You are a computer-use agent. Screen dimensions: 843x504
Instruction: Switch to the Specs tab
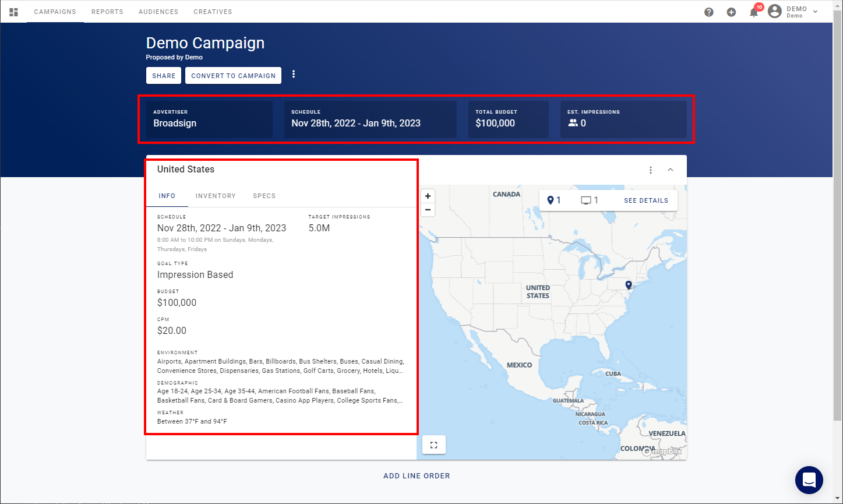click(x=264, y=196)
